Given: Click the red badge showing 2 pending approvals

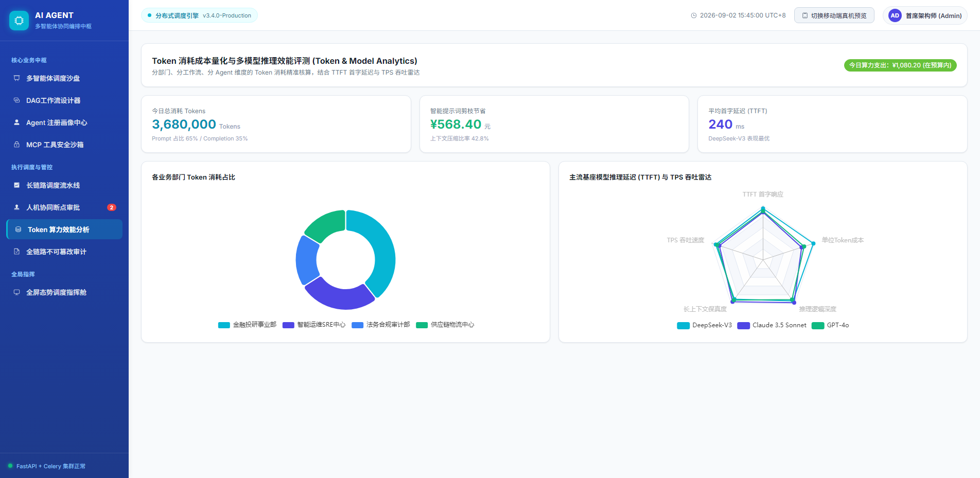Looking at the screenshot, I should [x=112, y=207].
